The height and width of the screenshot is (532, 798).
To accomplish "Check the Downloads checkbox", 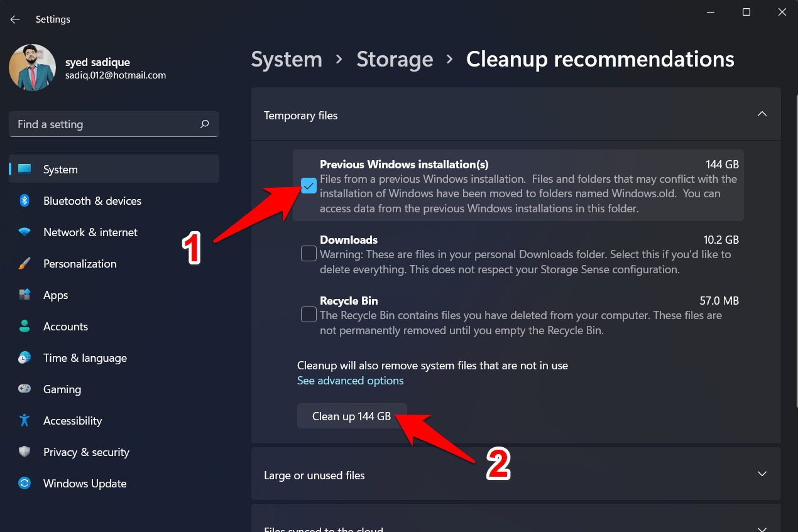I will (x=309, y=254).
